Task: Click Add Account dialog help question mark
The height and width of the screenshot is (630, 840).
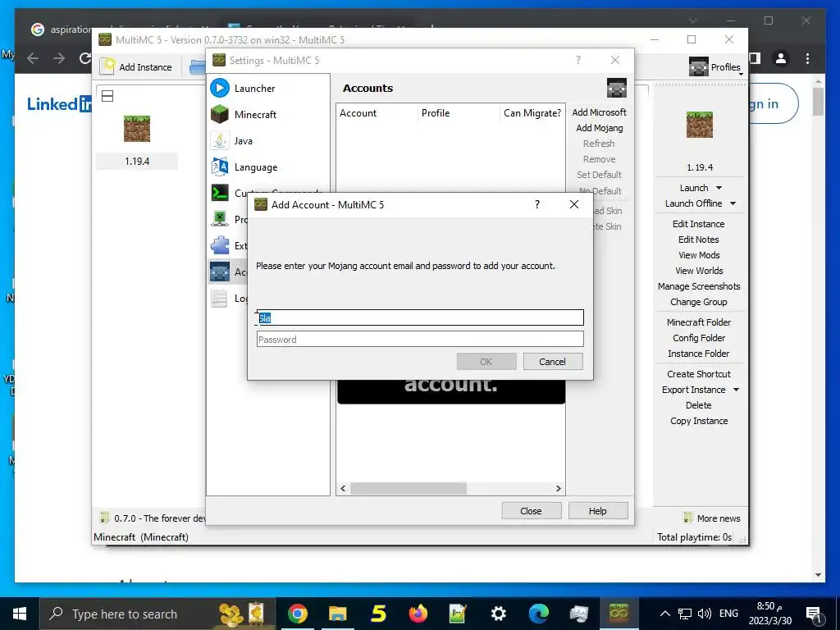Action: point(536,204)
